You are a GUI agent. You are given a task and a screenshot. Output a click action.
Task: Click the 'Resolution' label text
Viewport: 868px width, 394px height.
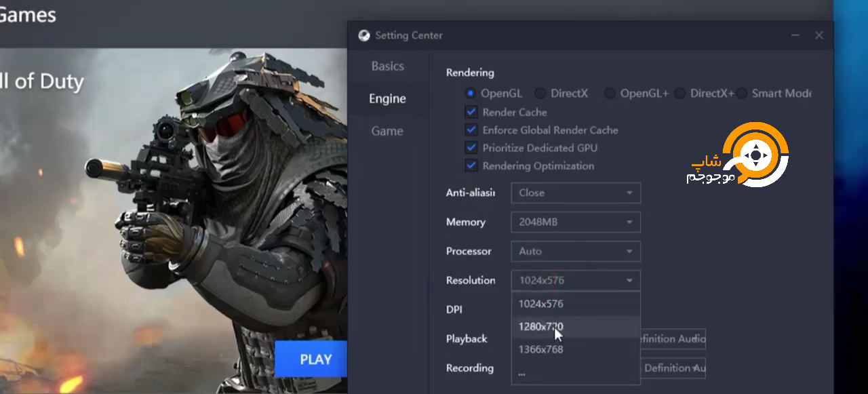(471, 280)
